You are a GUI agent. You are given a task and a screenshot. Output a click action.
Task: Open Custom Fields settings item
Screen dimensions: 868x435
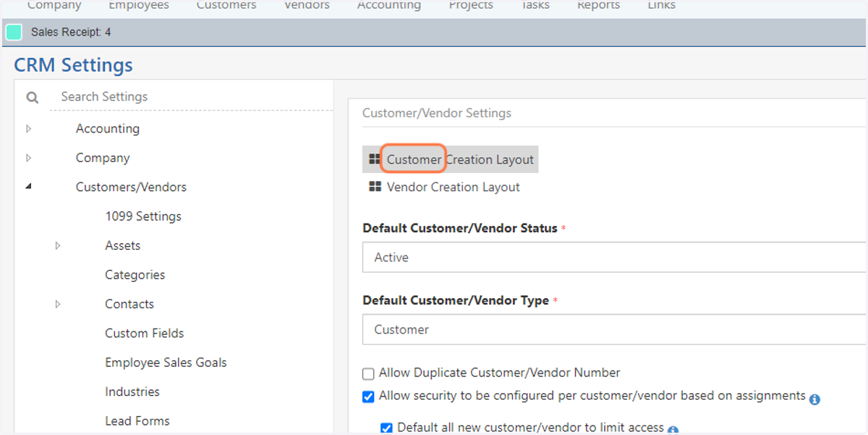point(145,334)
